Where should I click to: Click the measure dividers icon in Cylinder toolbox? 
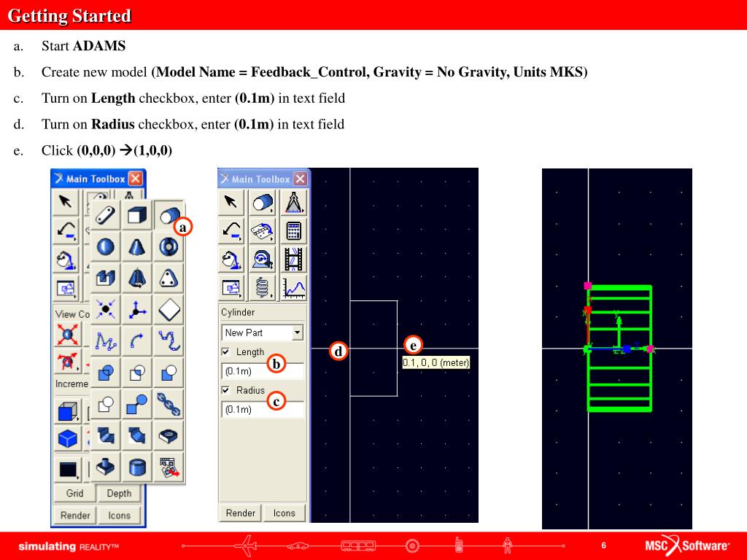(293, 203)
